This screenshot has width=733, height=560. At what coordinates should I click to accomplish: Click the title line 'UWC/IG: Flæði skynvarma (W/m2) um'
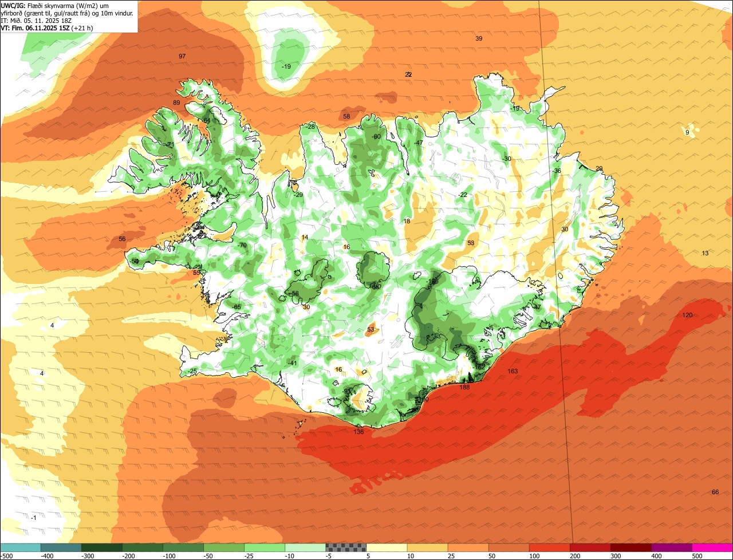54,5
